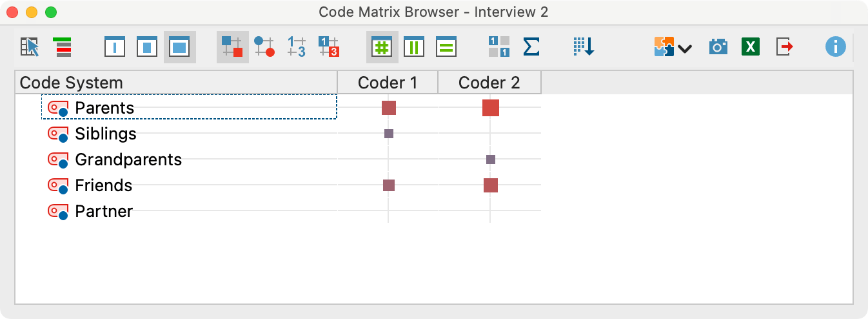The image size is (868, 319).
Task: Select narrow column width icon
Action: 115,47
